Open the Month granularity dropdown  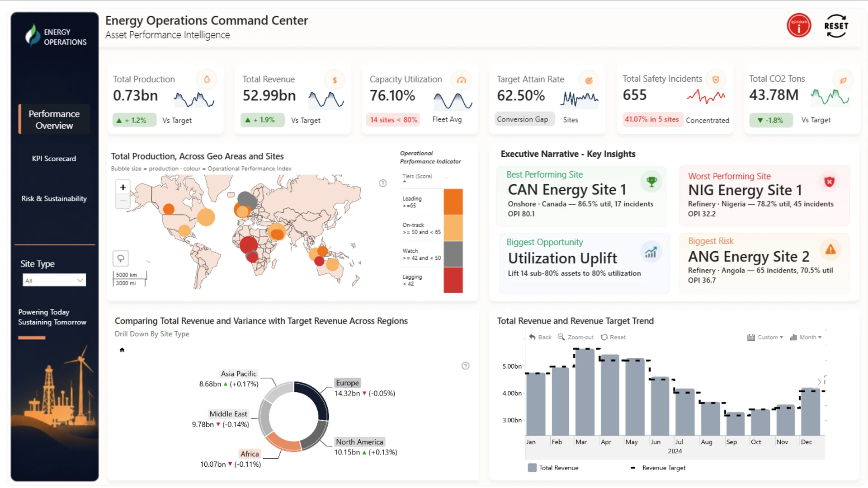pyautogui.click(x=806, y=337)
